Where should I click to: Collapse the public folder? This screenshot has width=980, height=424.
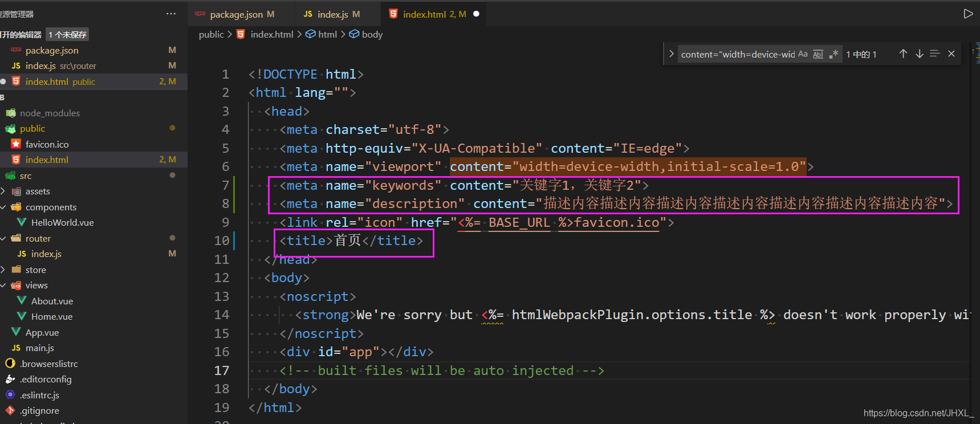93,128
